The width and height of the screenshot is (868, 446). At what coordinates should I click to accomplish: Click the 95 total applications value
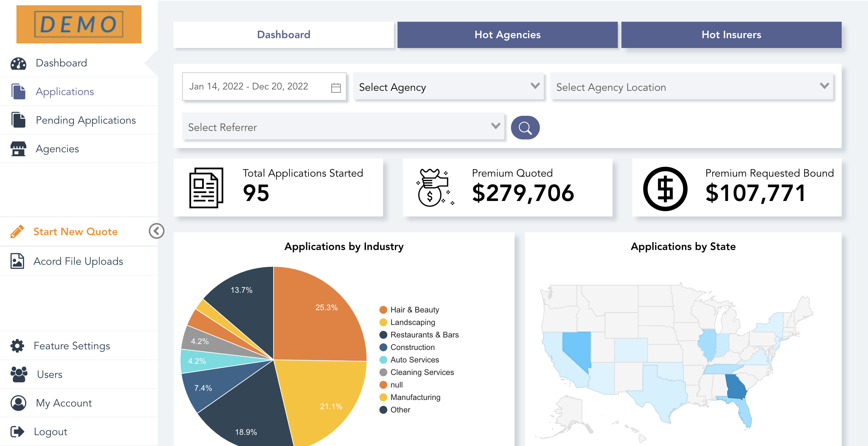click(256, 193)
